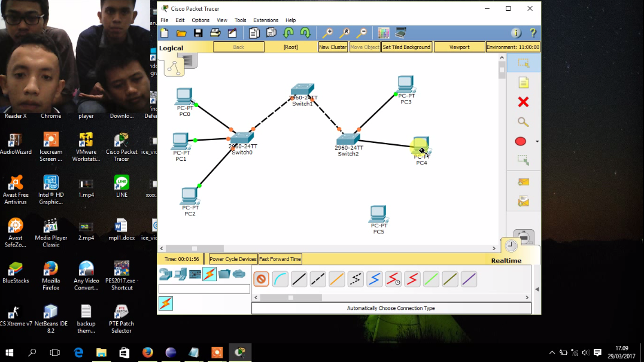This screenshot has width=644, height=362.
Task: Pick Serial DCE cable with clock
Action: tap(393, 279)
